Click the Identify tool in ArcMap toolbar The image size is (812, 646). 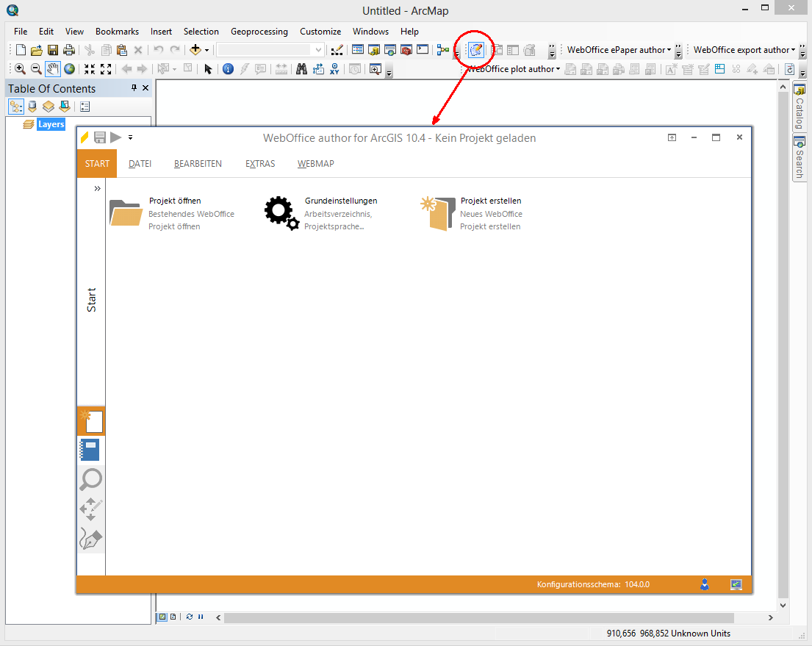coord(228,68)
